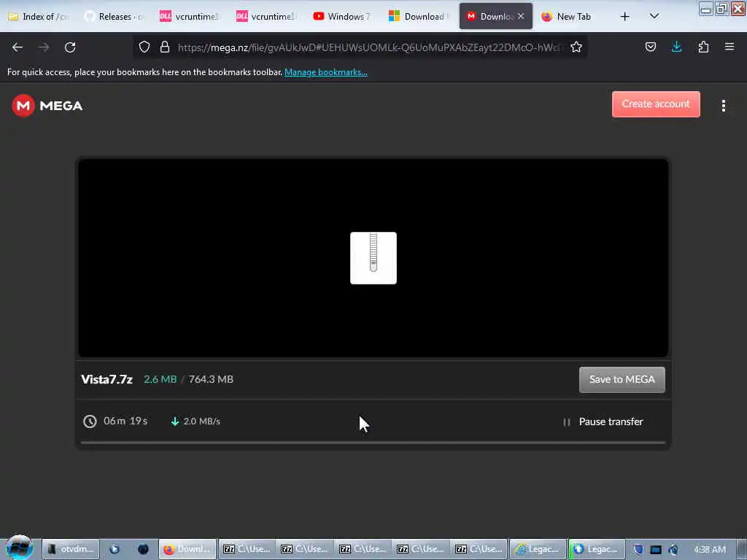Click the Vista7.7z file name
The height and width of the screenshot is (560, 747).
[x=107, y=379]
